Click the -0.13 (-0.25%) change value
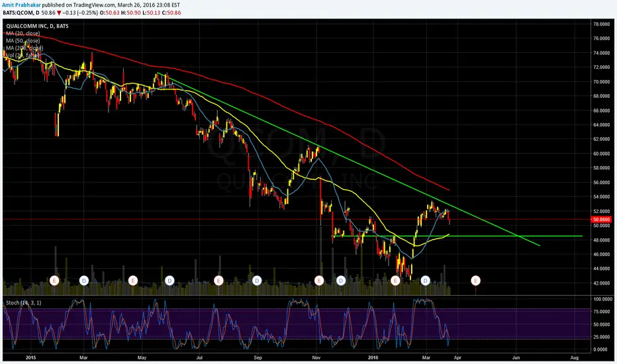The image size is (617, 364). point(80,13)
